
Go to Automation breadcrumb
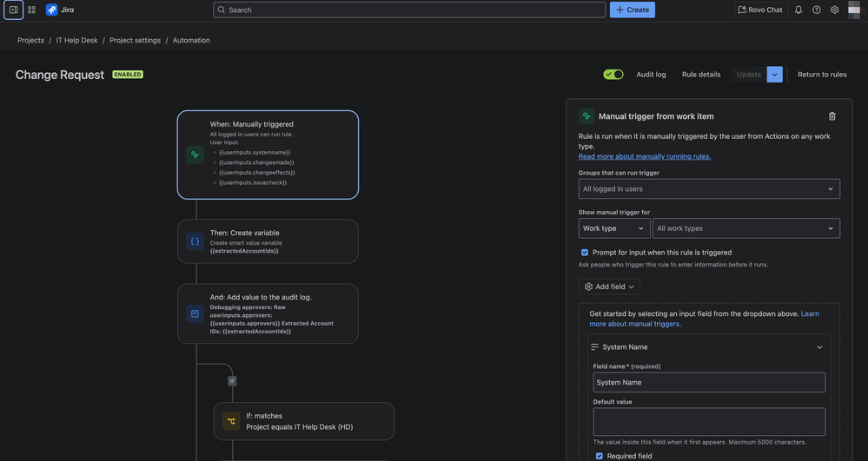191,41
